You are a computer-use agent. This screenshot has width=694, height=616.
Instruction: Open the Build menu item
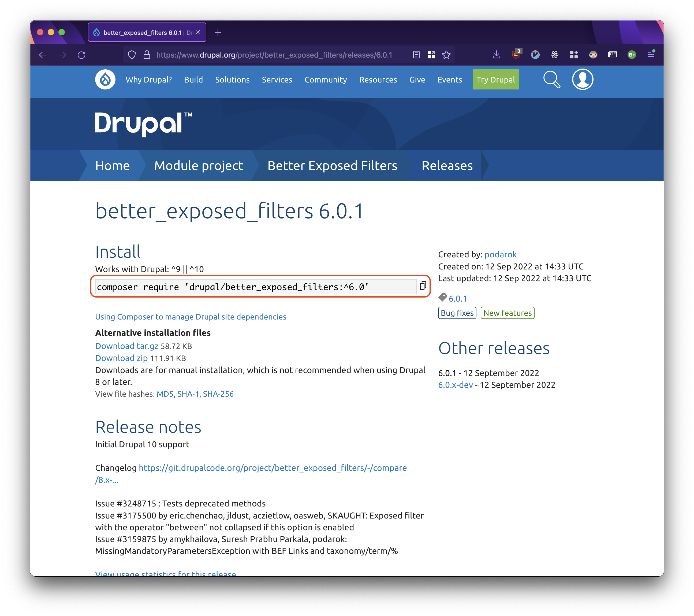(x=193, y=80)
